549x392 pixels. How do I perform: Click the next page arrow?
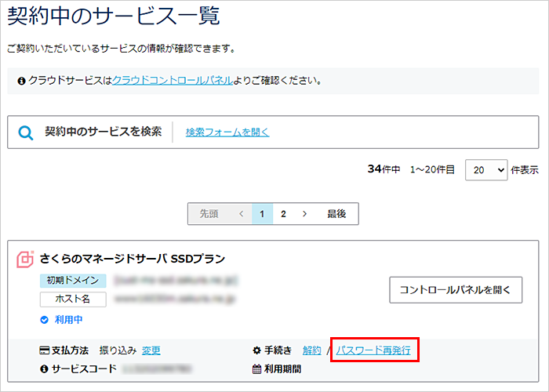click(x=304, y=213)
